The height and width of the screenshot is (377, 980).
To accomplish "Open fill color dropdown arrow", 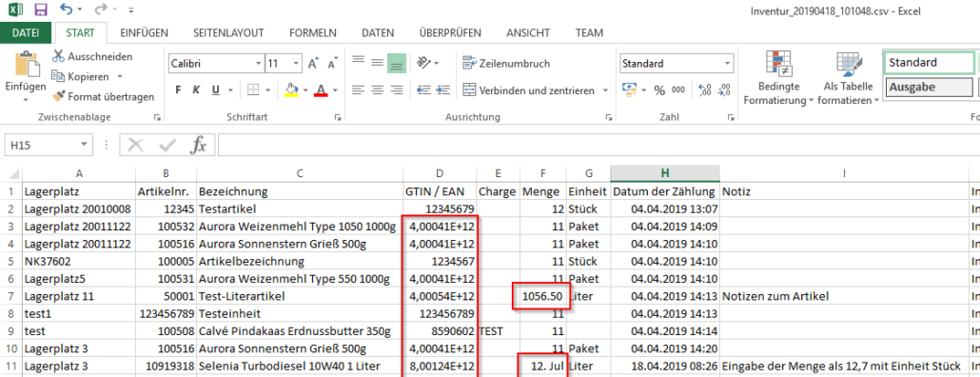I will pos(305,91).
